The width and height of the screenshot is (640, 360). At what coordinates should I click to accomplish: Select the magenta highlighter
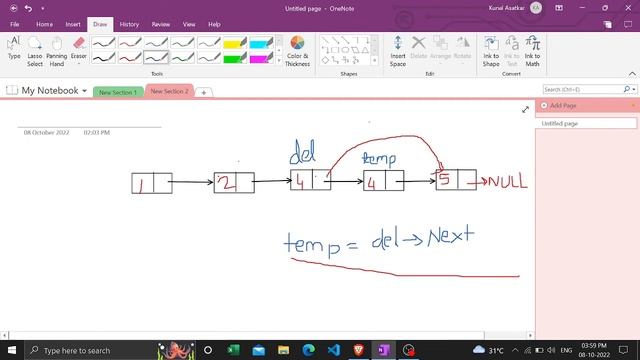point(261,58)
